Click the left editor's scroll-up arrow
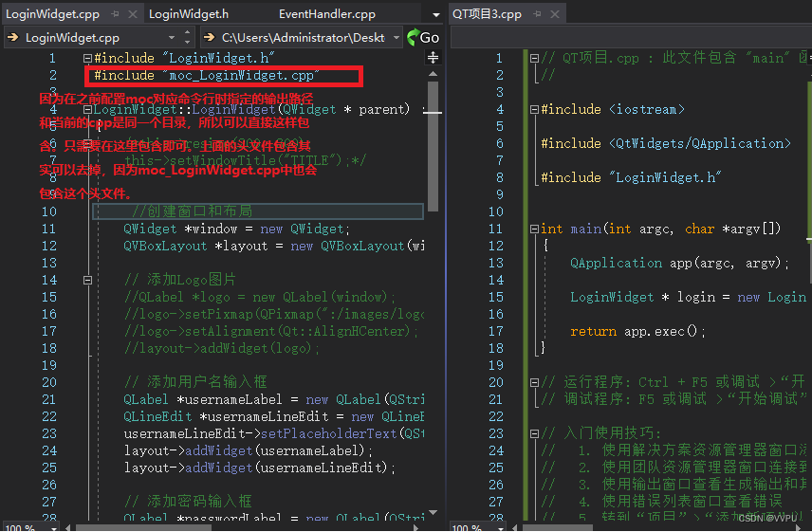 (x=433, y=74)
